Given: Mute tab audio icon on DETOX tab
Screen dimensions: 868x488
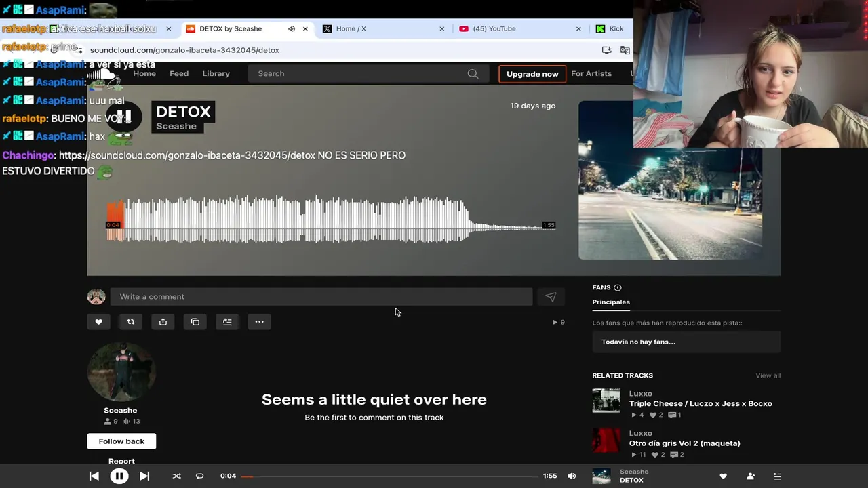Looking at the screenshot, I should [291, 28].
